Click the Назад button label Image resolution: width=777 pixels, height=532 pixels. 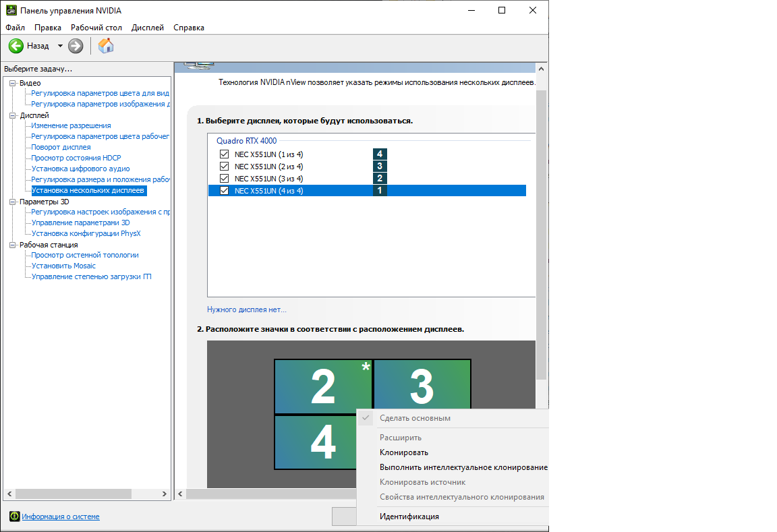[x=38, y=46]
